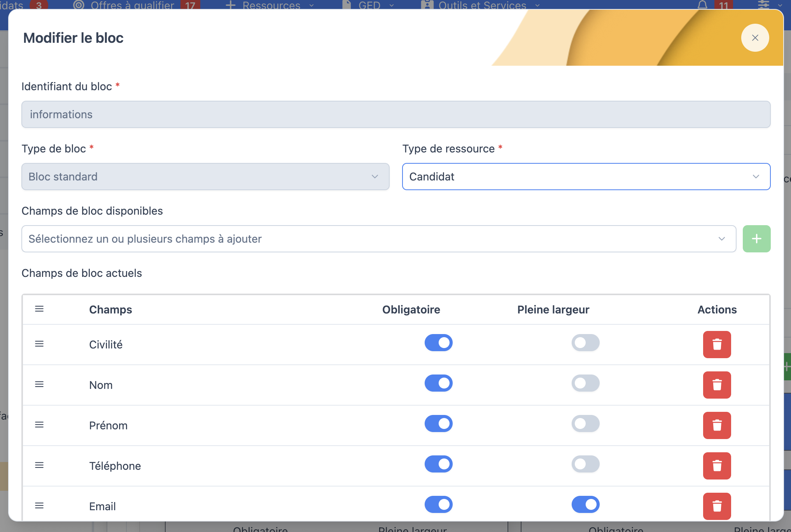Open Outils et Services menu in navbar
The height and width of the screenshot is (532, 791).
pyautogui.click(x=481, y=5)
